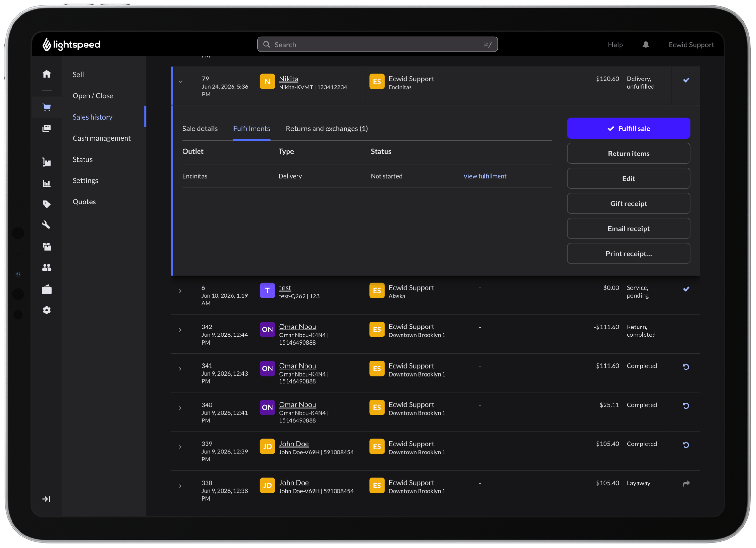
Task: Click the return icon on sale 340
Action: coord(686,406)
